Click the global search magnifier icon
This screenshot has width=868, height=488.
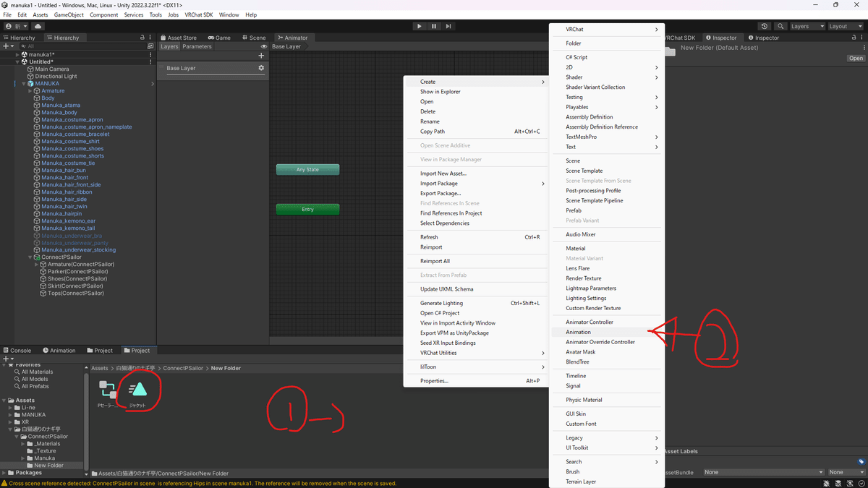click(780, 26)
